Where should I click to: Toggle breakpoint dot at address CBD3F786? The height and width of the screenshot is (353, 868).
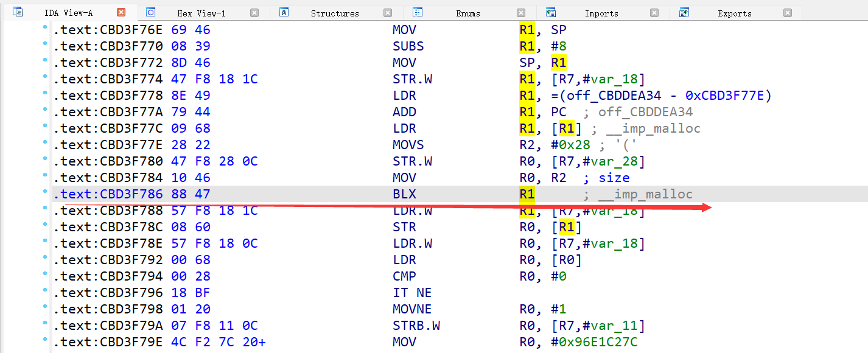pyautogui.click(x=45, y=194)
